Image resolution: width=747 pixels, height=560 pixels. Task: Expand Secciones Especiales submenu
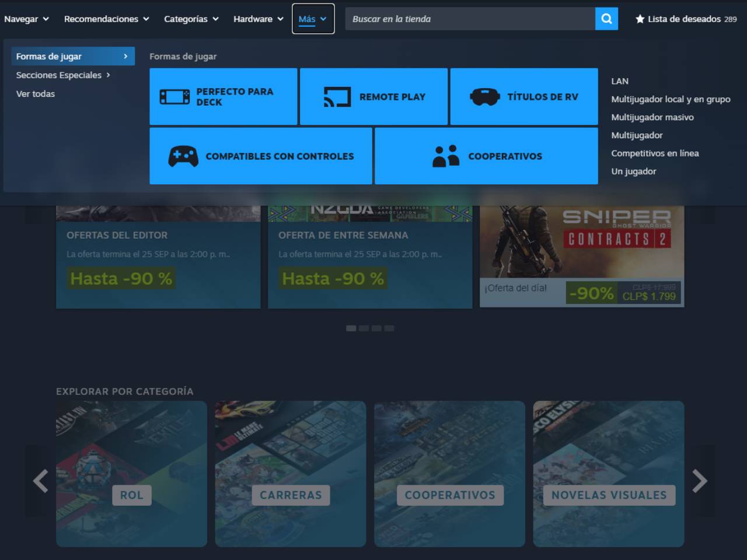63,75
